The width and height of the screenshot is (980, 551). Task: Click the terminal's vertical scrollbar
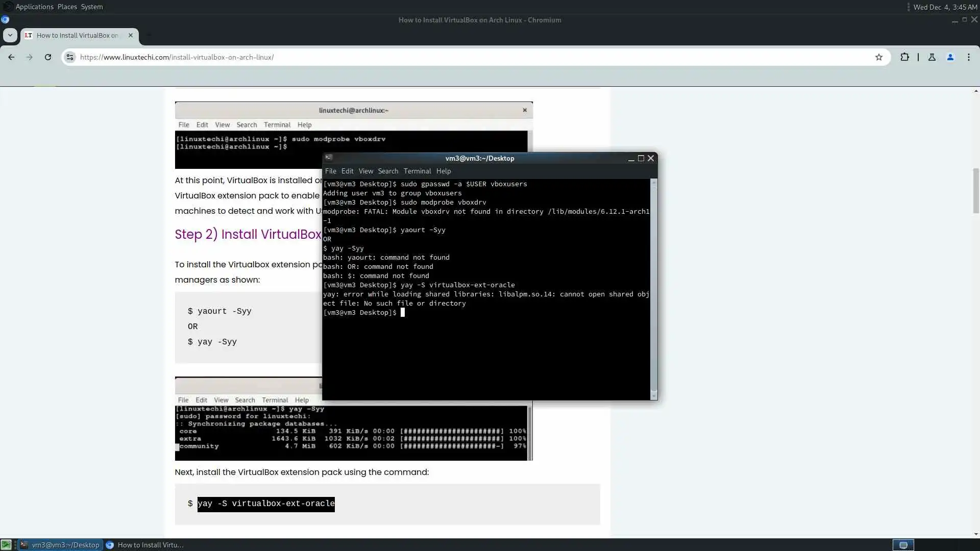pos(653,286)
